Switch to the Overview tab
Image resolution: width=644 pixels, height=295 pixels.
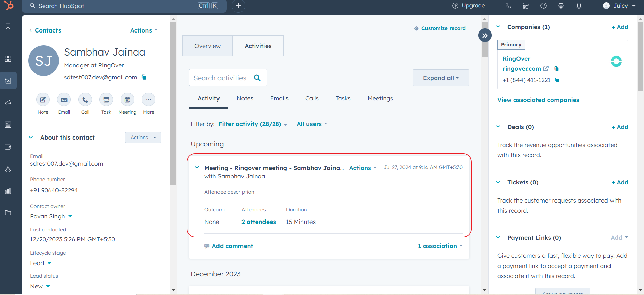207,46
